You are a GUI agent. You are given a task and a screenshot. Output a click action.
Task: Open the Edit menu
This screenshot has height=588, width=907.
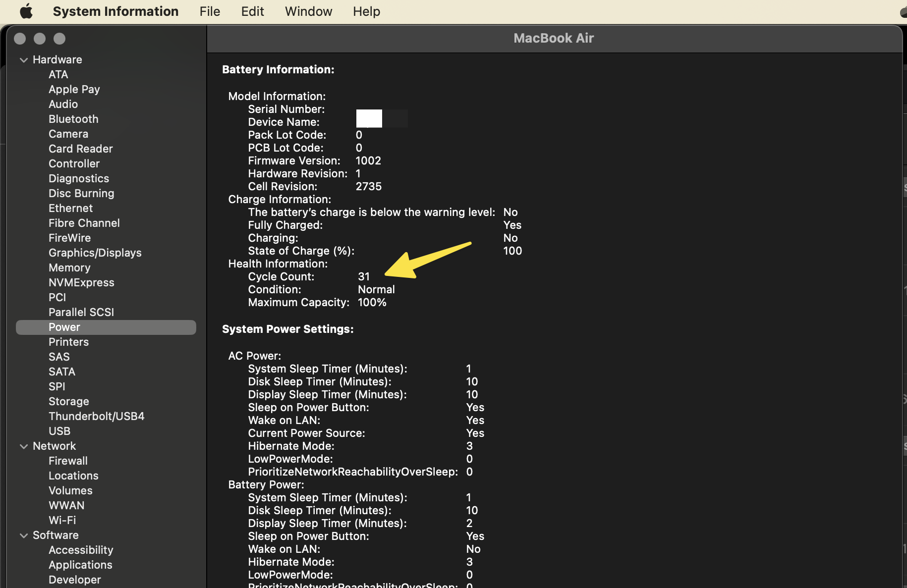point(252,11)
